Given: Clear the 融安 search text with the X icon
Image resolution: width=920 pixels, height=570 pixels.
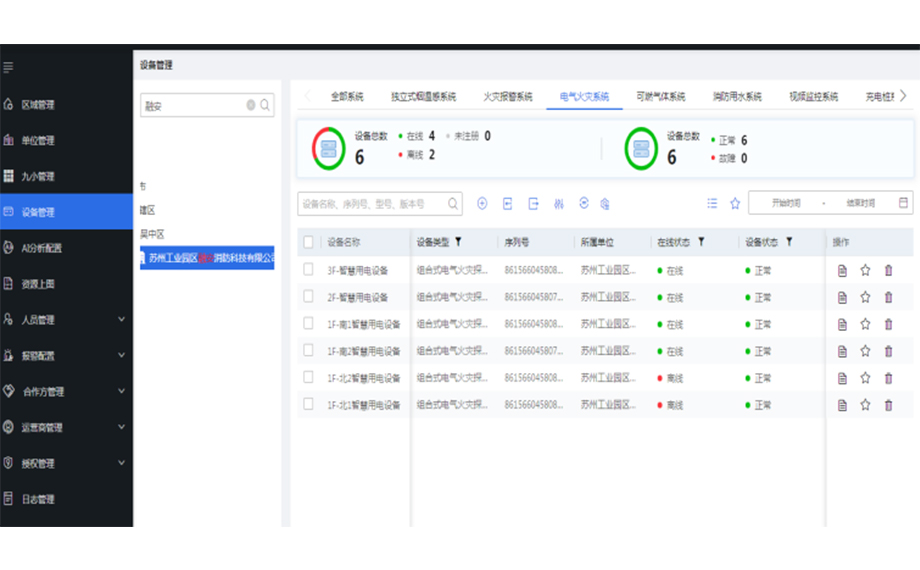Looking at the screenshot, I should pos(251,105).
